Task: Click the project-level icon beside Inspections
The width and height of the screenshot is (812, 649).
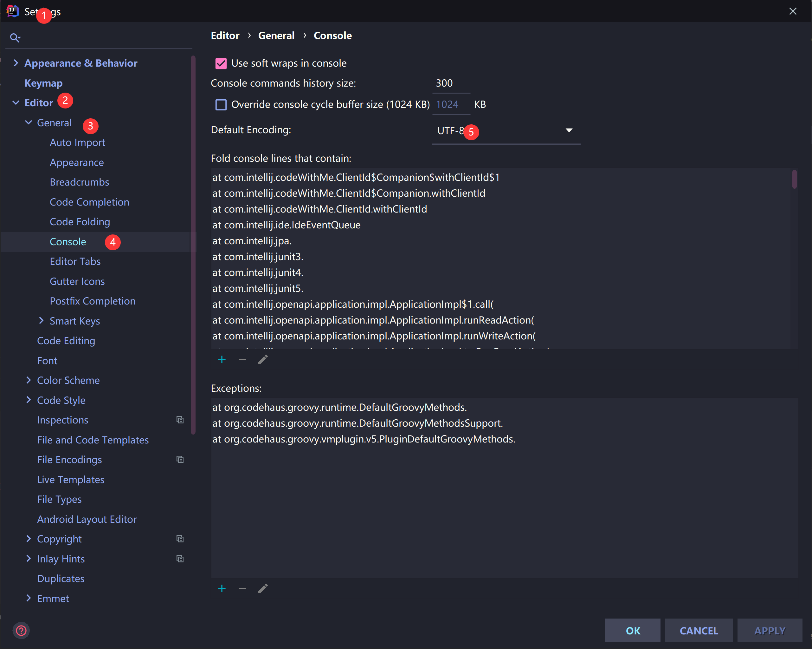Action: (x=180, y=420)
